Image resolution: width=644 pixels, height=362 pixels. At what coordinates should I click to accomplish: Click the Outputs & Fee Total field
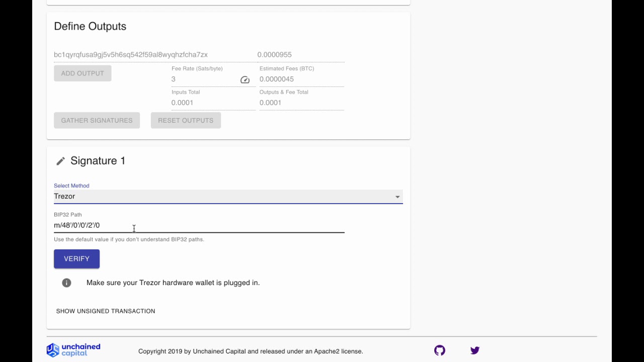pos(302,103)
